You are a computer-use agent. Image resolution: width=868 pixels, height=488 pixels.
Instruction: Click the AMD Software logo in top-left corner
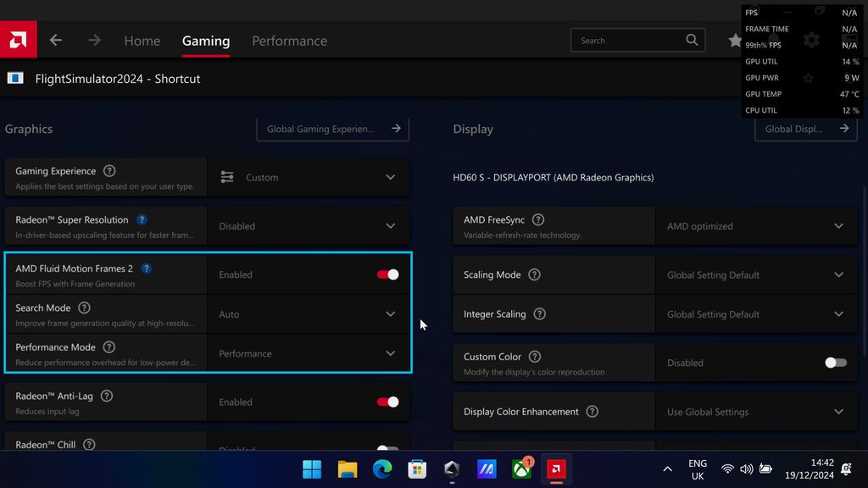pyautogui.click(x=17, y=39)
